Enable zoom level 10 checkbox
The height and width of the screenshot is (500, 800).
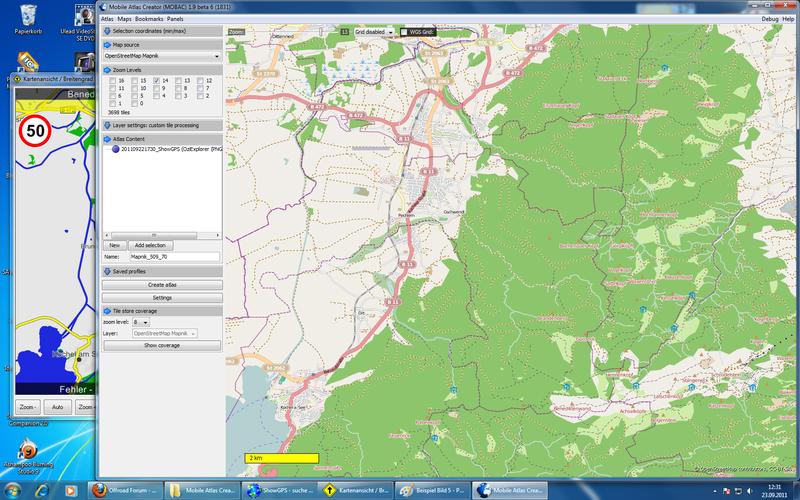[135, 88]
